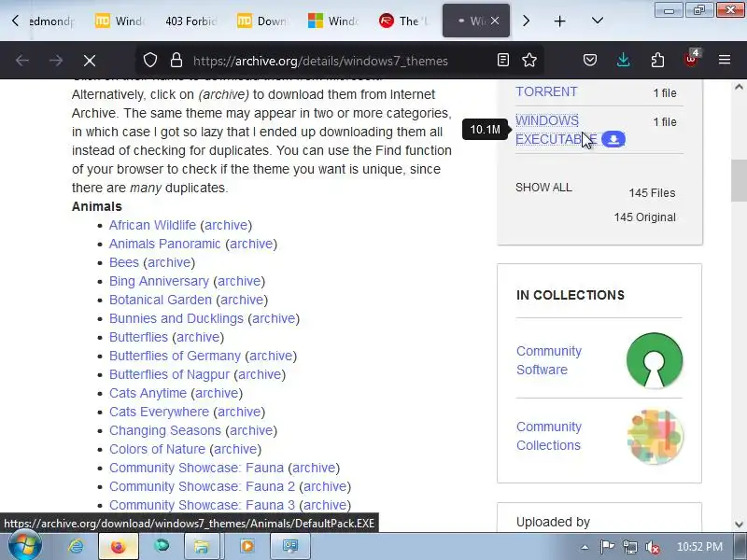Open Firefox application hamburger menu
Screen dimensions: 747x560
pos(725,60)
